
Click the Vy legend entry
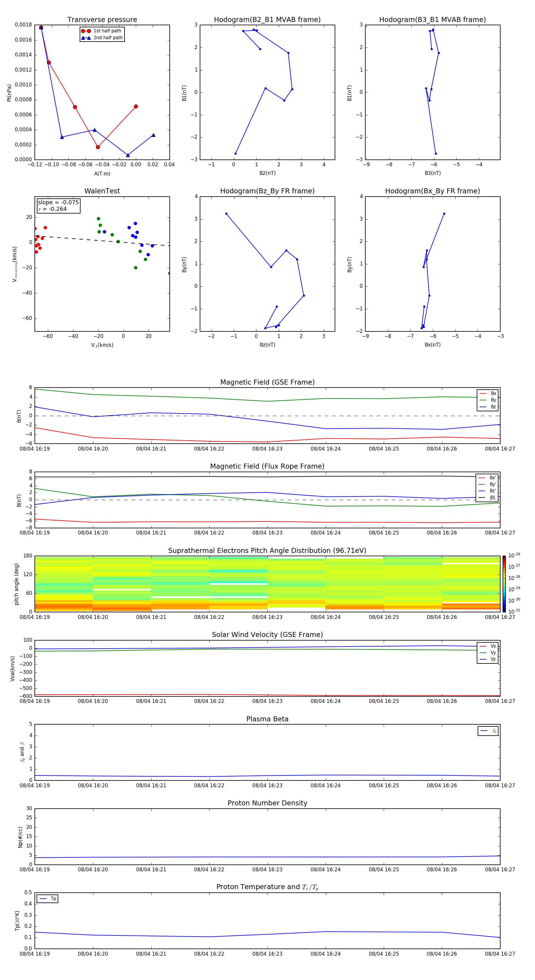(488, 653)
